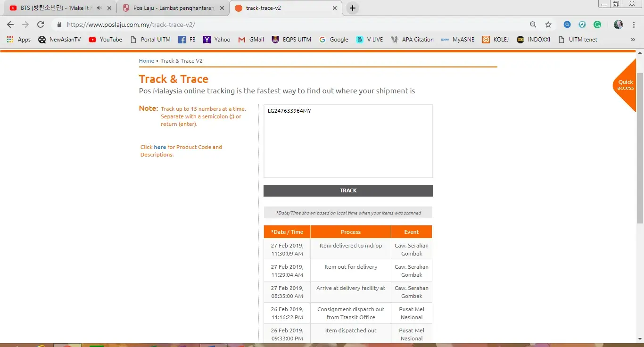The width and height of the screenshot is (644, 347).
Task: Open the blue search extension icon
Action: pyautogui.click(x=568, y=25)
